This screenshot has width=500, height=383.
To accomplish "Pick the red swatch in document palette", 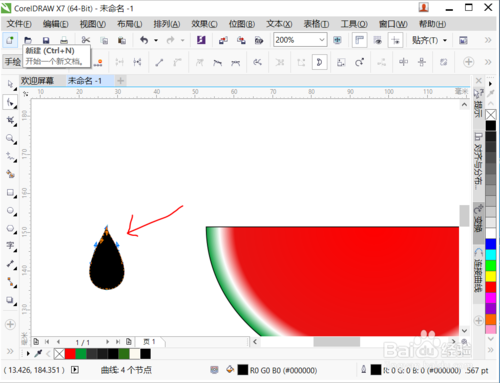I will click(x=70, y=354).
